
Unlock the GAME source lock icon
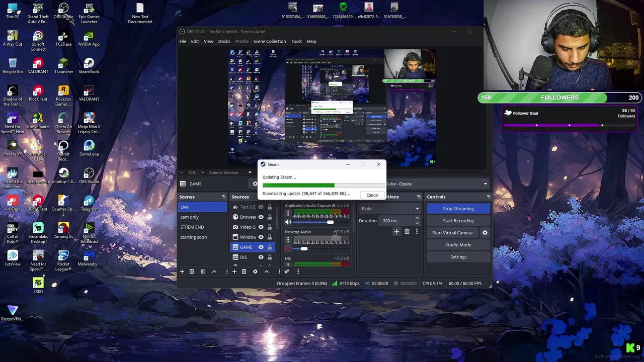[x=270, y=247]
